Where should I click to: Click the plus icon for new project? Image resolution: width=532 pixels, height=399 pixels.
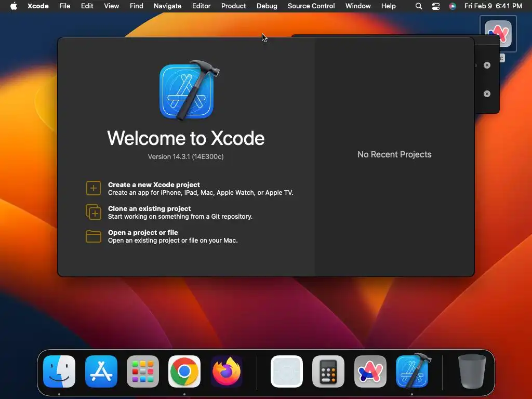[94, 188]
